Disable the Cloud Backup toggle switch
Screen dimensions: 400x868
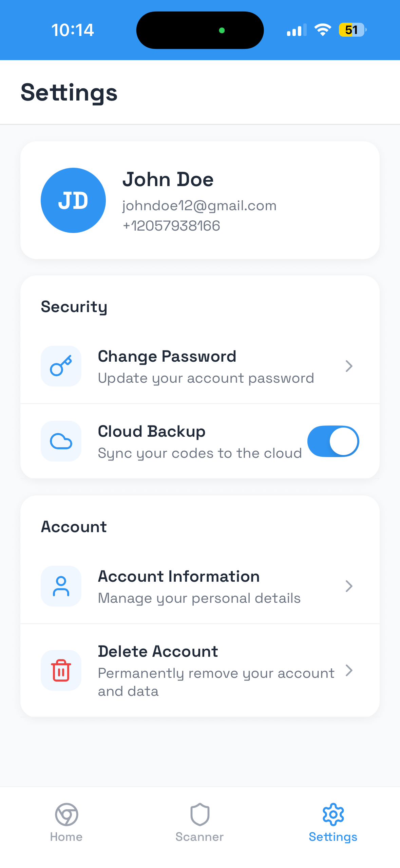[x=333, y=441]
